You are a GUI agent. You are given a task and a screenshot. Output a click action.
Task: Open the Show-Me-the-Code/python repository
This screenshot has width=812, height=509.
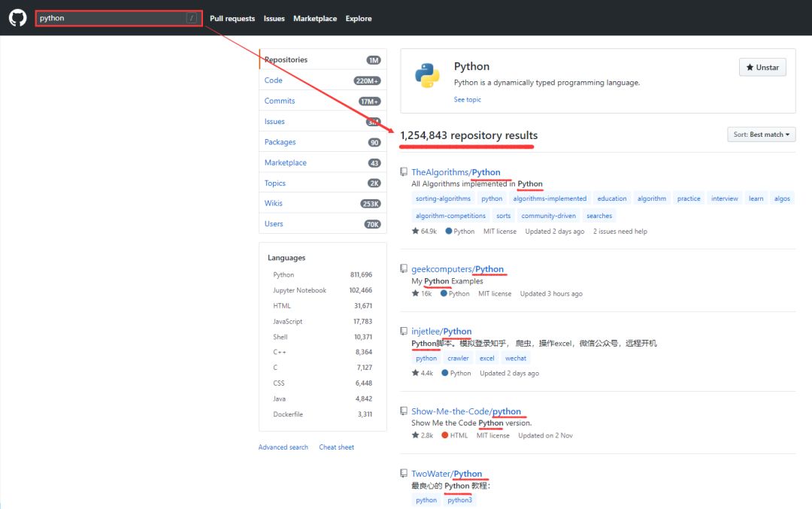(x=466, y=411)
